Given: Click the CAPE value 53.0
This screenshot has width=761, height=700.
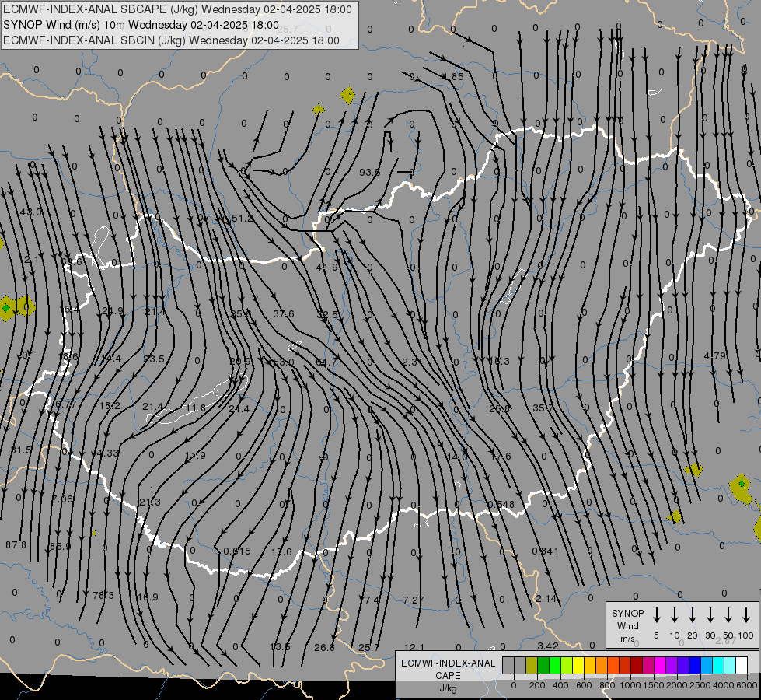Looking at the screenshot, I should click(x=284, y=362).
